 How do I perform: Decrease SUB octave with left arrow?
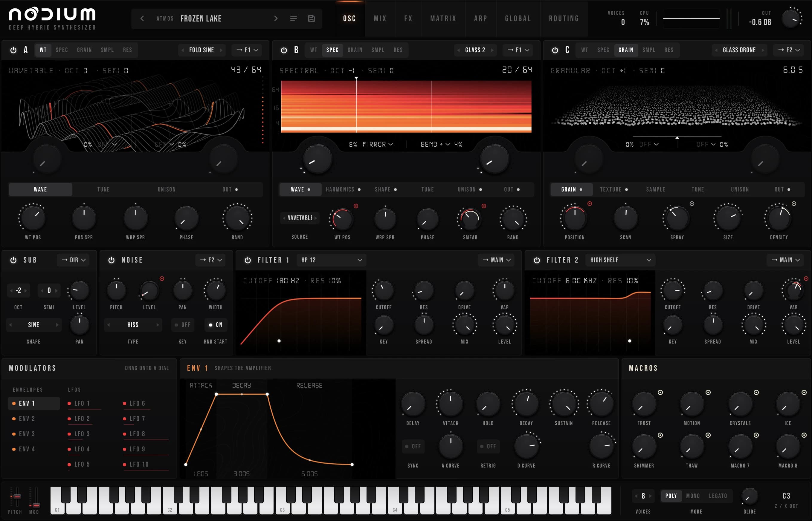click(x=11, y=291)
